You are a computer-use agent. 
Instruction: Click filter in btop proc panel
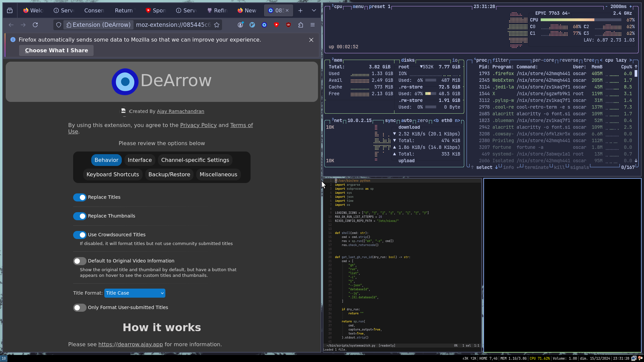[x=500, y=60]
